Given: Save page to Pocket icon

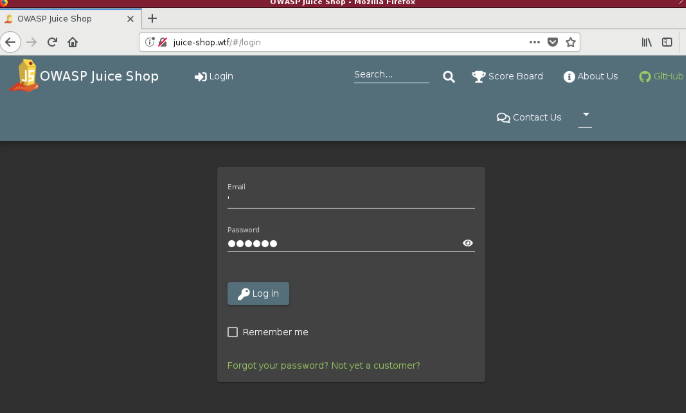Looking at the screenshot, I should (x=553, y=42).
